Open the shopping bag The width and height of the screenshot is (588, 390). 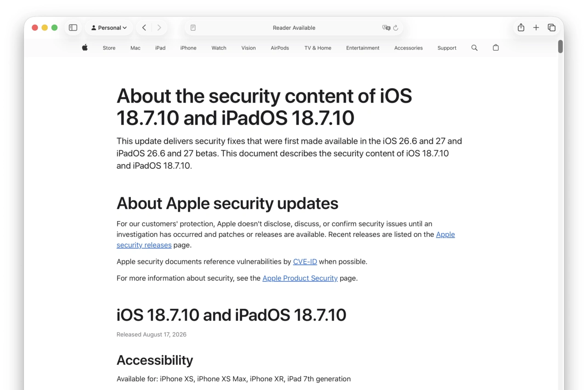click(x=496, y=47)
